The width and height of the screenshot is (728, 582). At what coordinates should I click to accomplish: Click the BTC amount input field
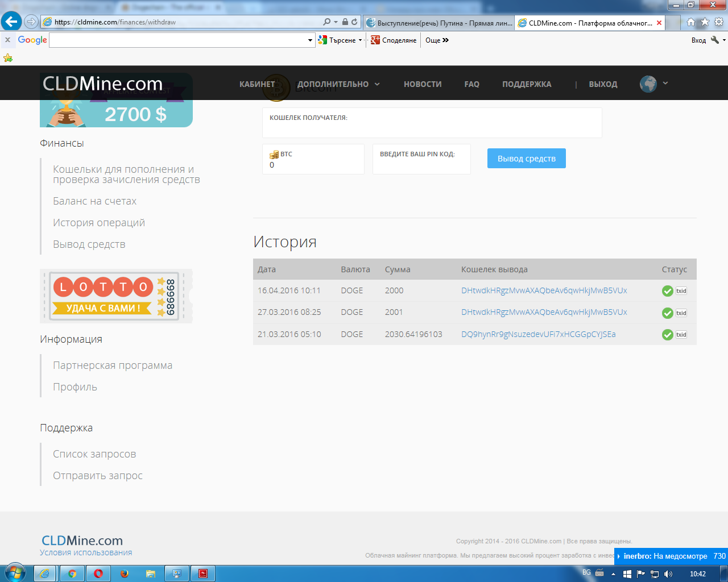[313, 159]
